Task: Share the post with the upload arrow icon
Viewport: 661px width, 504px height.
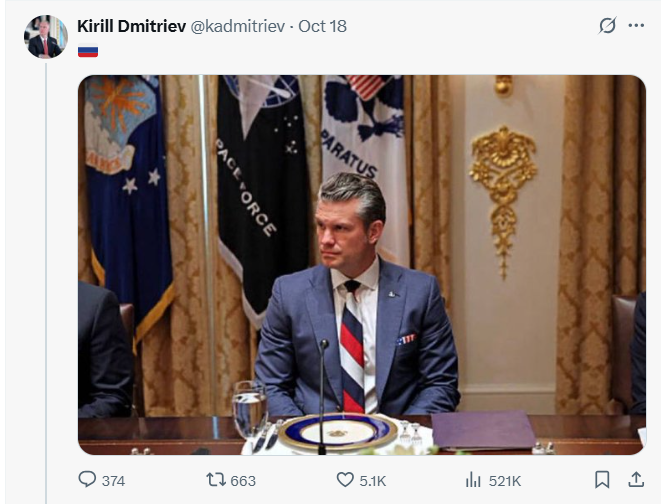Action: (635, 480)
